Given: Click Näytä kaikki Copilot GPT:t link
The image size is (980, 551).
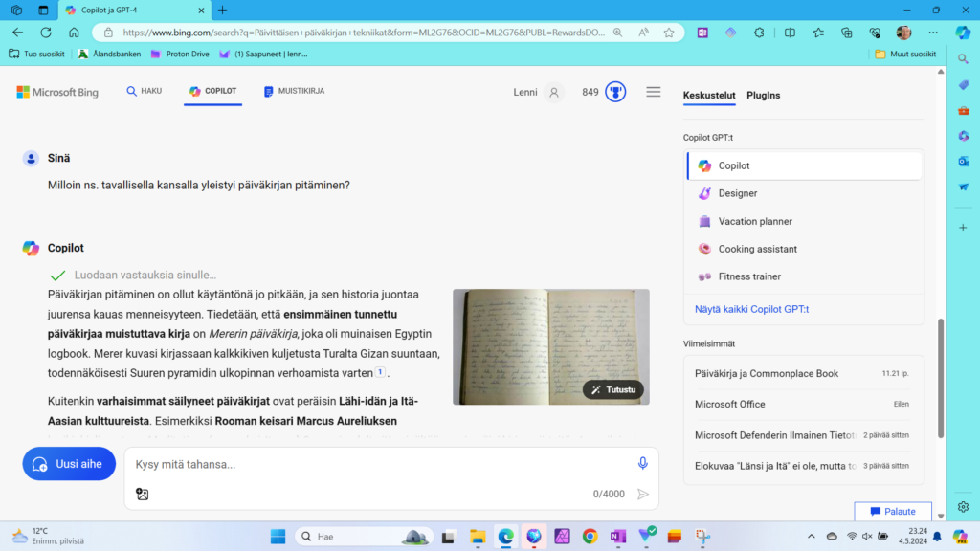Looking at the screenshot, I should pos(751,309).
